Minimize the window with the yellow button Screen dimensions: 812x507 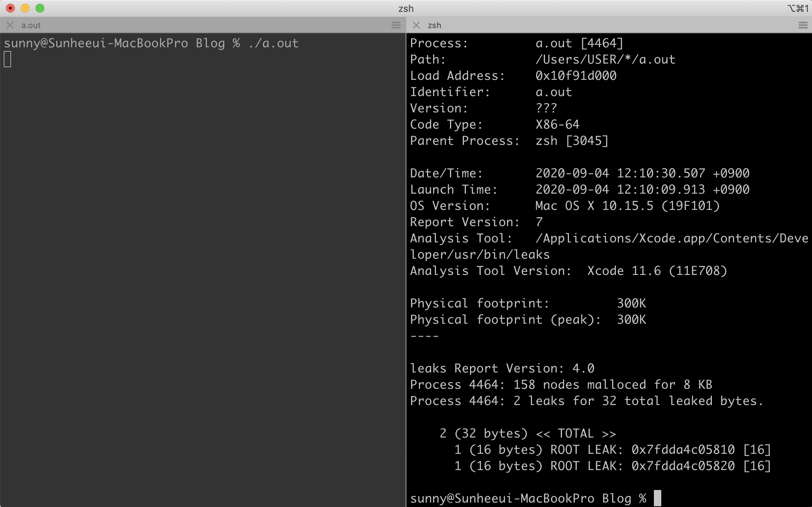click(25, 8)
